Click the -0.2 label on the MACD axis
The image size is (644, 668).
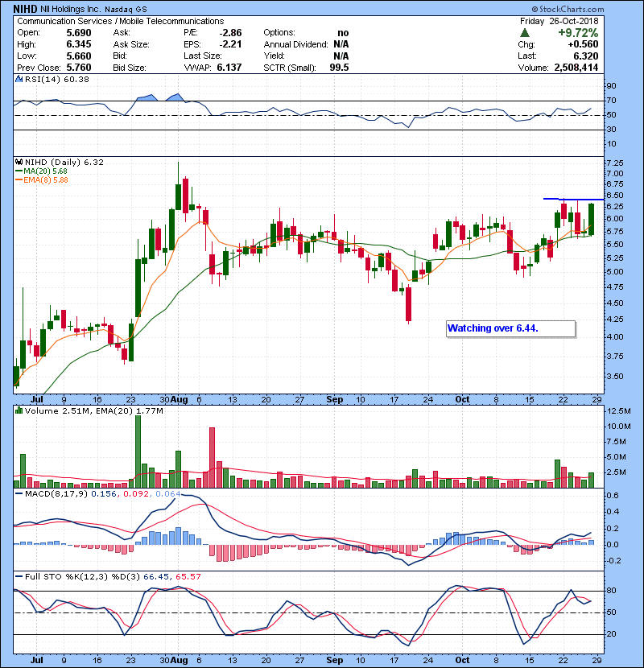point(613,561)
